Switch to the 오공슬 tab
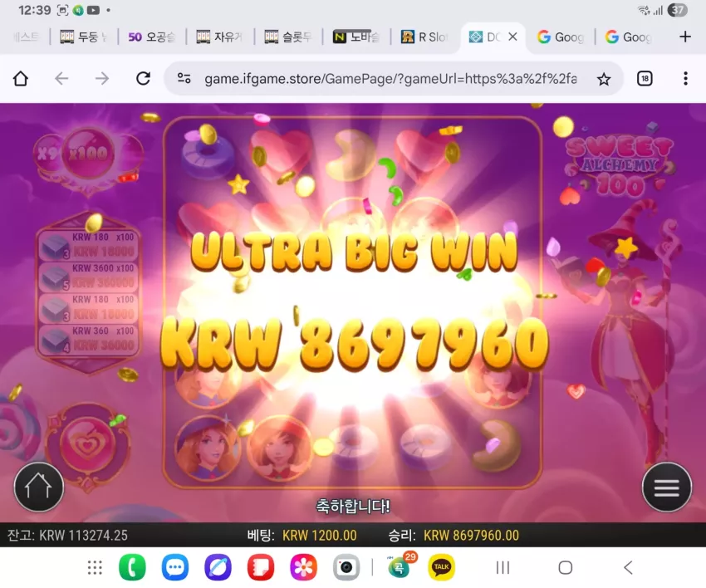 (x=152, y=37)
